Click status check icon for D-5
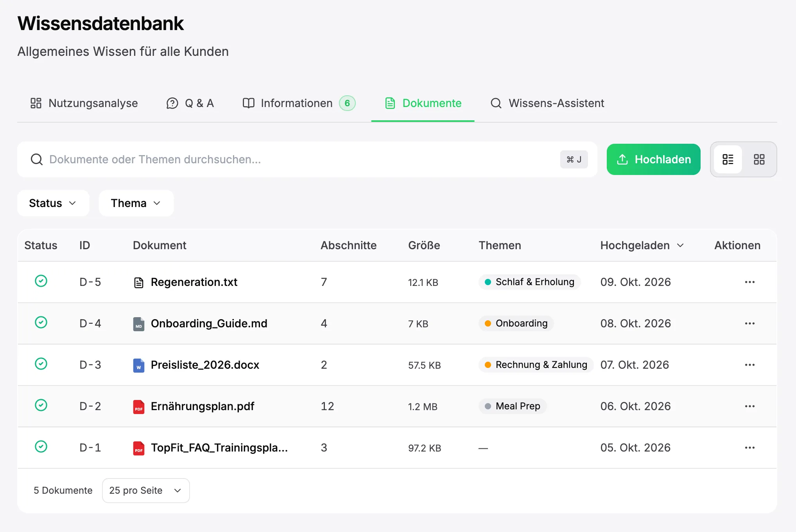The width and height of the screenshot is (796, 532). [x=41, y=281]
